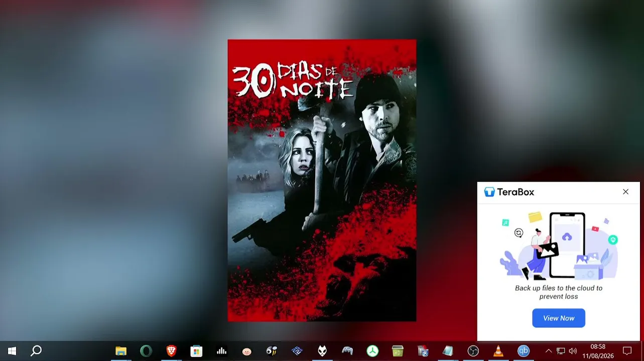The width and height of the screenshot is (644, 361).
Task: Open the green three-spoke circle app
Action: [372, 351]
